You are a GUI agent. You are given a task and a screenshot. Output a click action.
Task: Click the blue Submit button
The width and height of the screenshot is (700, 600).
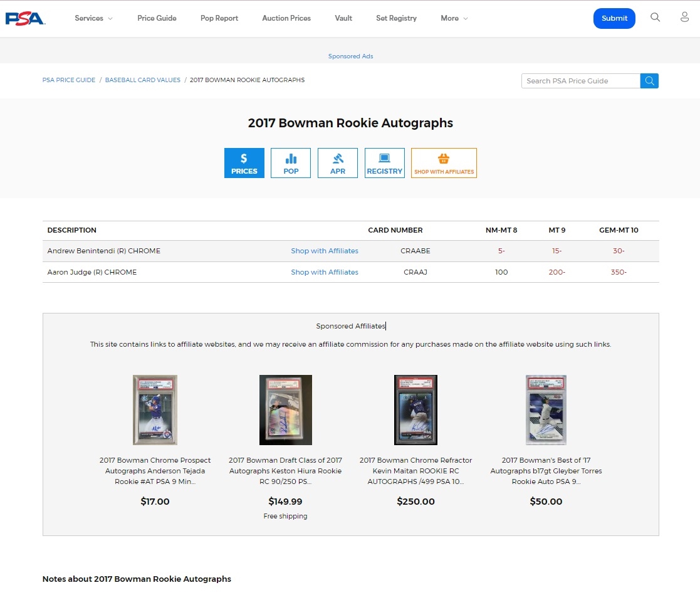pyautogui.click(x=614, y=18)
